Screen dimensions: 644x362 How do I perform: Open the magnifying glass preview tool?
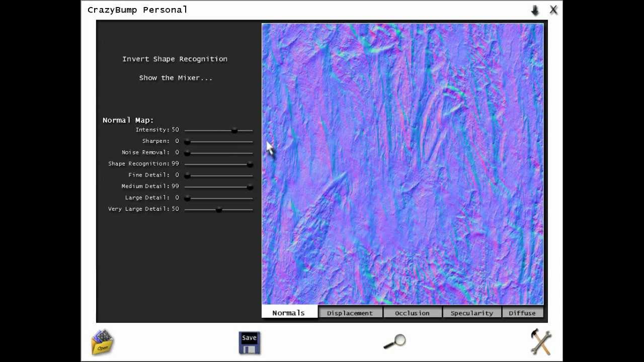tap(394, 341)
